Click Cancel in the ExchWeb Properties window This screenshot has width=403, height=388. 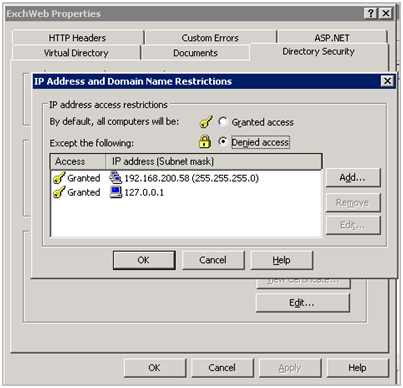pos(222,368)
